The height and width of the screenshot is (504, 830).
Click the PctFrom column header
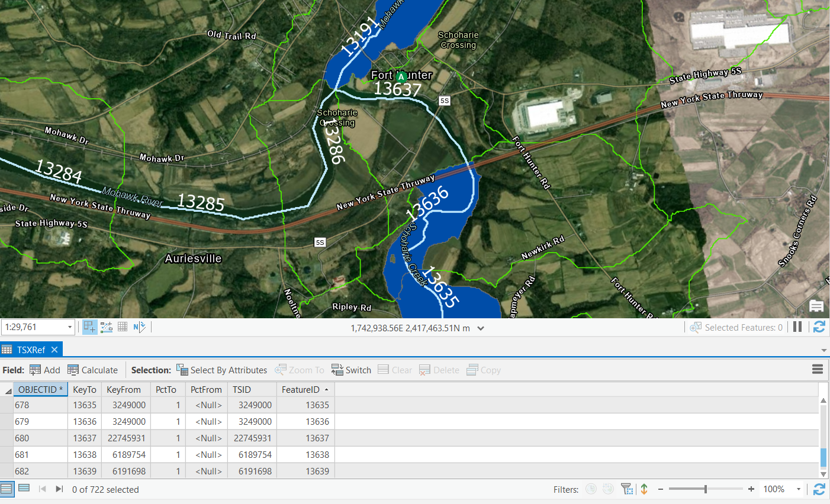(x=207, y=389)
